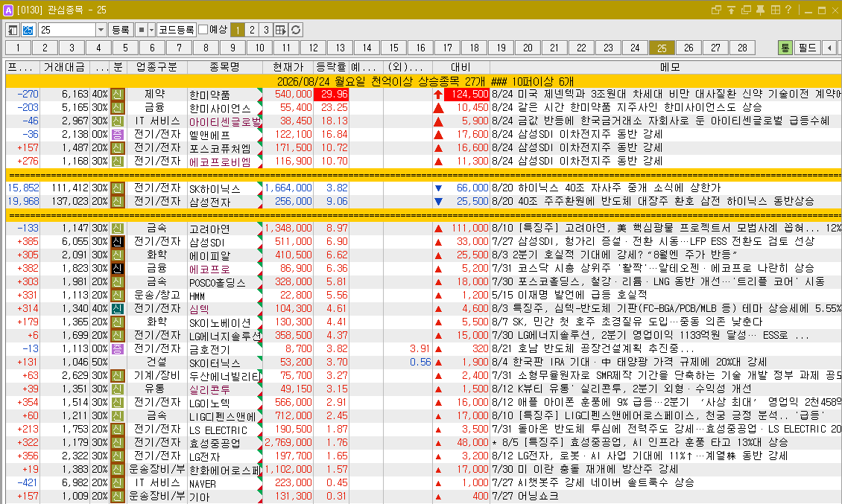Switch to watchlist tab 28
Image resolution: width=842 pixels, height=504 pixels.
click(x=743, y=48)
